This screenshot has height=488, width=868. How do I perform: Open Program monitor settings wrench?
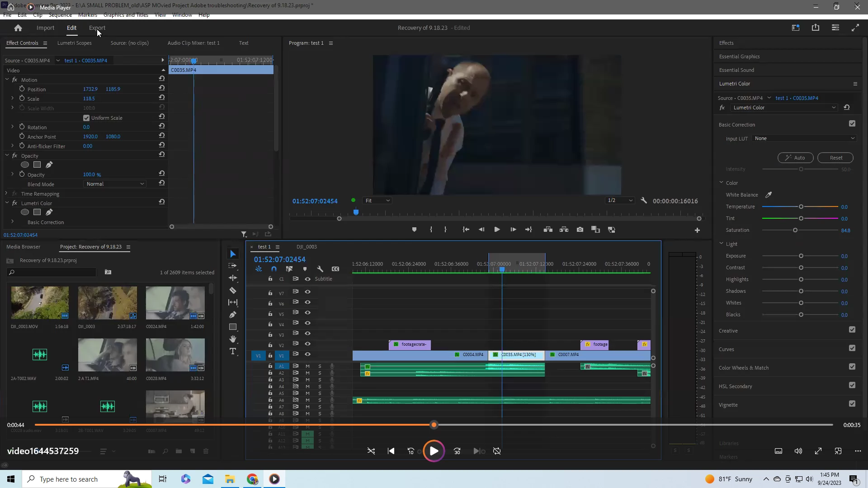pyautogui.click(x=644, y=201)
